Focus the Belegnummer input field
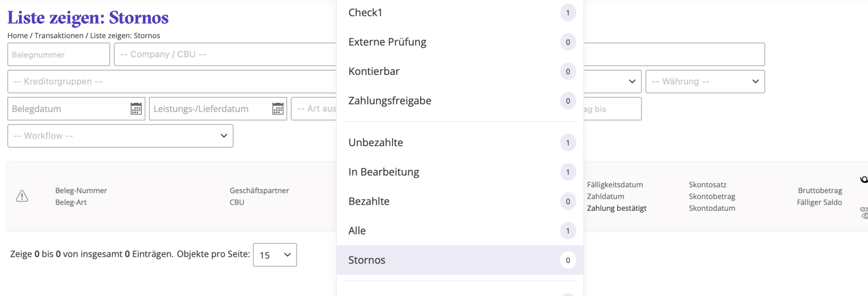The width and height of the screenshot is (868, 296). 59,54
